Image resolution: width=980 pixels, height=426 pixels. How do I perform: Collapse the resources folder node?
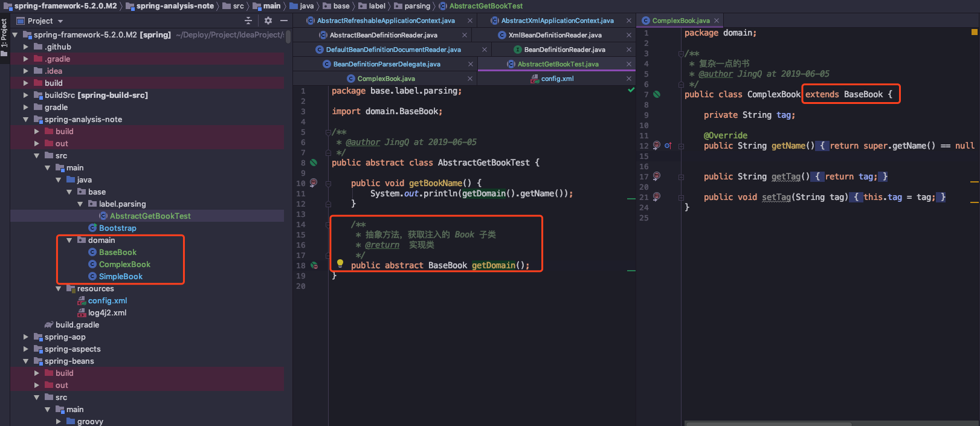(x=58, y=288)
